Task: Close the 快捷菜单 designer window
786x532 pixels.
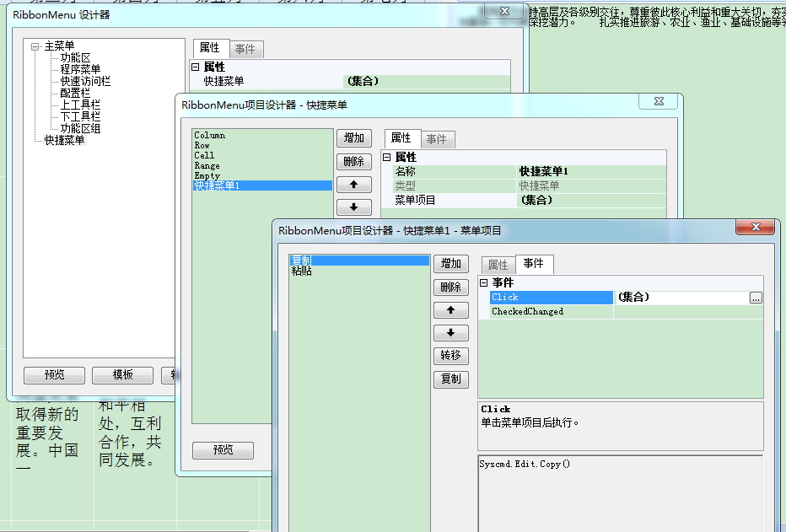Action: tap(659, 101)
